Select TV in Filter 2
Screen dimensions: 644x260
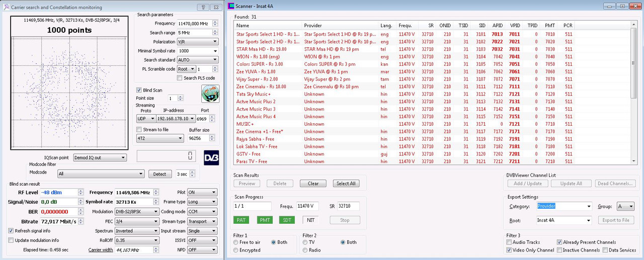coord(305,242)
